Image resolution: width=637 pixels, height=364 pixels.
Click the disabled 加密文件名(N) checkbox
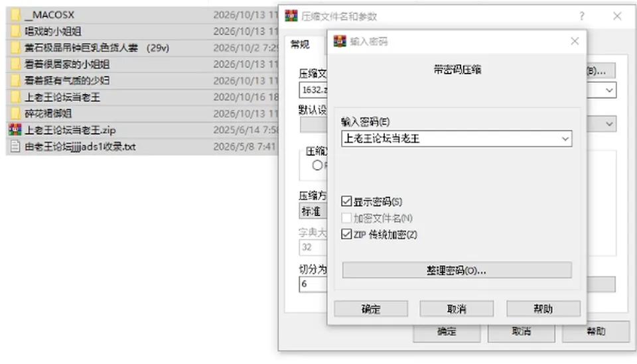click(346, 218)
